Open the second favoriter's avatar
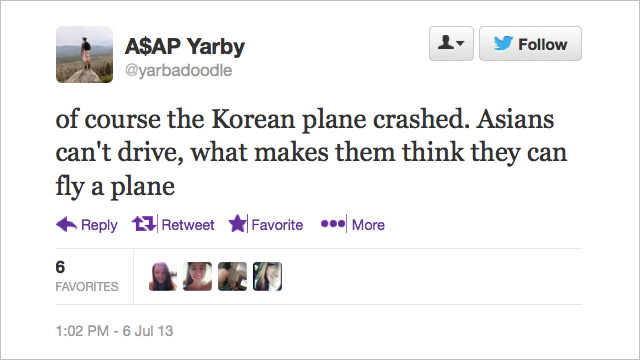Screen dimensions: 640x360 click(x=197, y=276)
